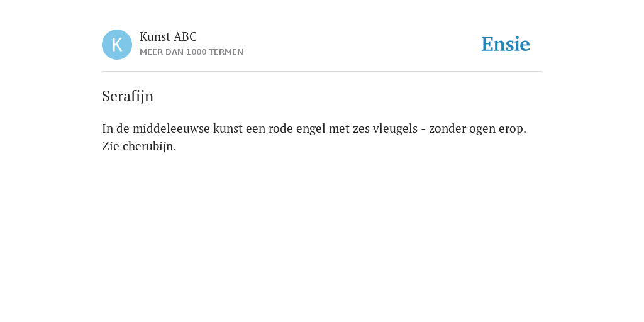Click the word TERMEN in the subtitle

(x=226, y=52)
